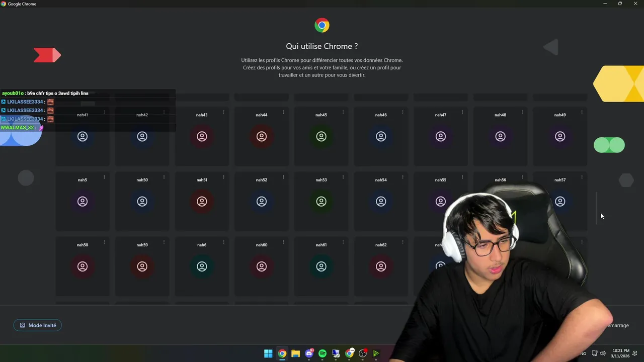This screenshot has height=362, width=644.
Task: Select the nah54 profile avatar
Action: point(381,202)
